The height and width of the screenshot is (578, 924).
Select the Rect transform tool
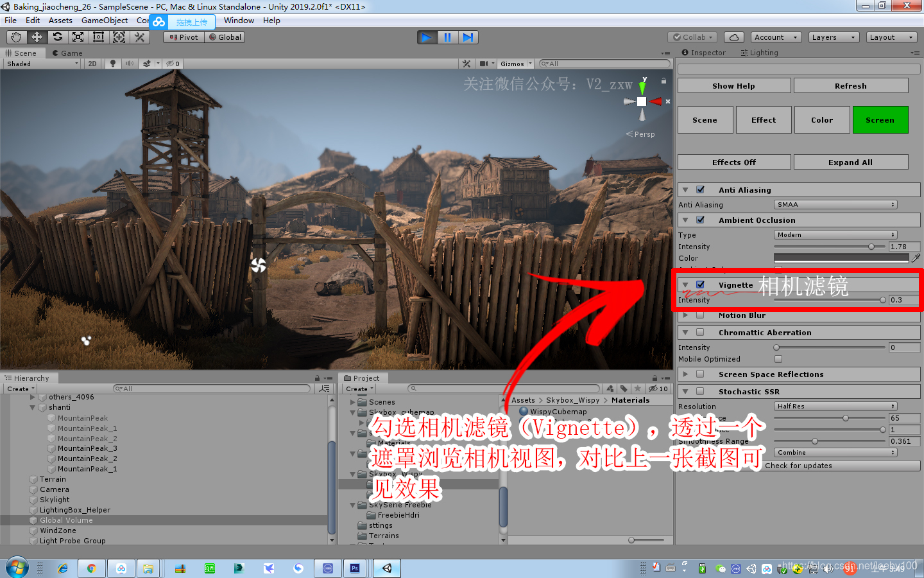[98, 37]
